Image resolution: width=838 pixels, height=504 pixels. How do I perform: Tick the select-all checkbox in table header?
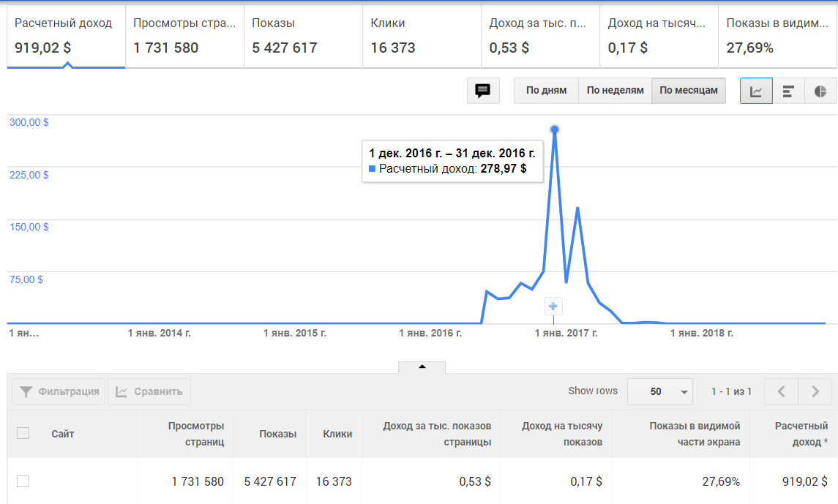23,433
